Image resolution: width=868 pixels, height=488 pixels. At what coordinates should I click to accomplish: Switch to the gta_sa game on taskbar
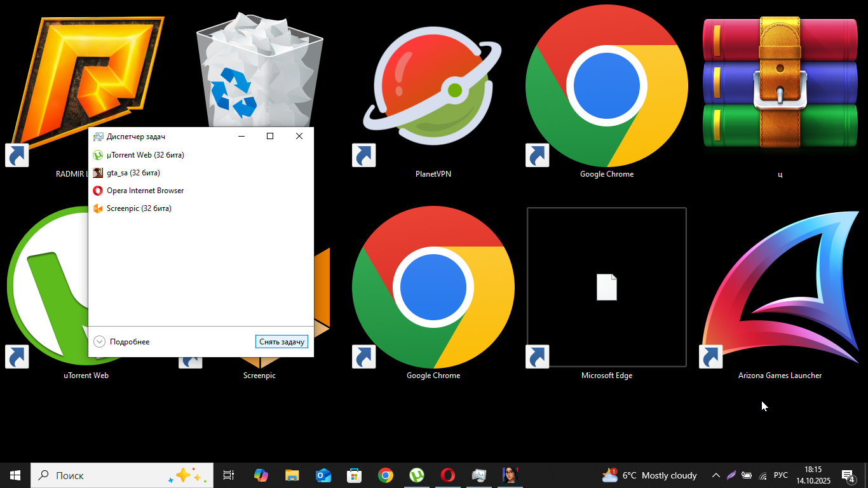[510, 475]
